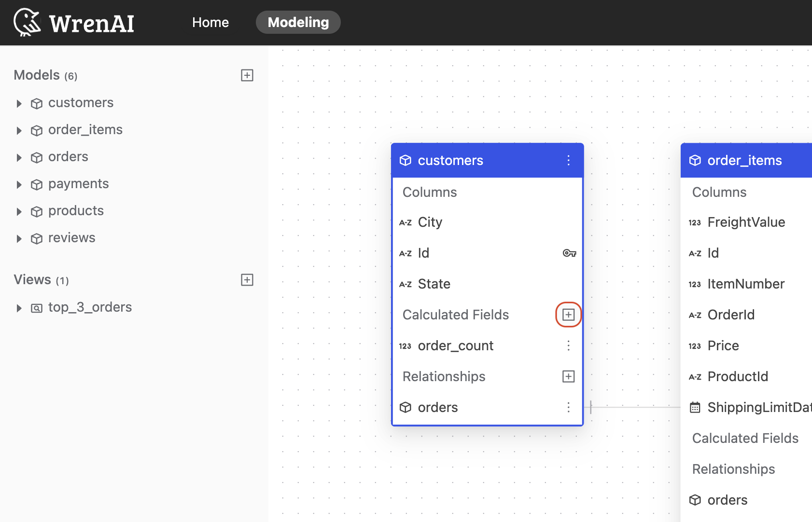Click the cube icon beside sidebar reviews
The height and width of the screenshot is (522, 812).
coord(37,239)
